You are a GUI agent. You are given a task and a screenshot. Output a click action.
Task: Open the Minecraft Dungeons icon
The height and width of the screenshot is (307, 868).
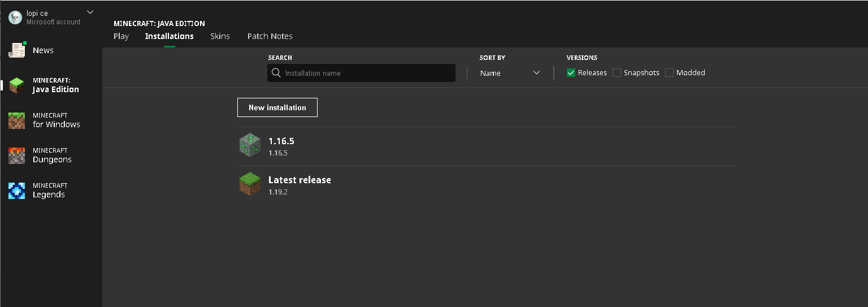point(17,155)
